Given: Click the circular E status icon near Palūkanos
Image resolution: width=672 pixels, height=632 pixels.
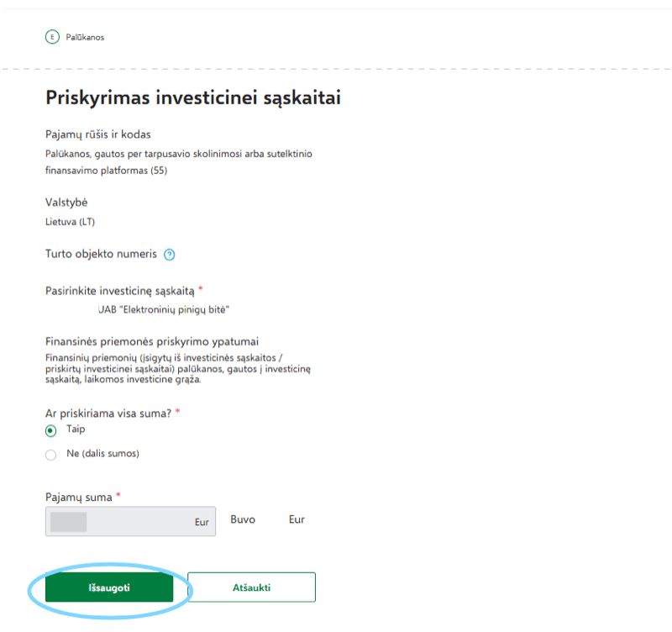Looking at the screenshot, I should coord(50,37).
